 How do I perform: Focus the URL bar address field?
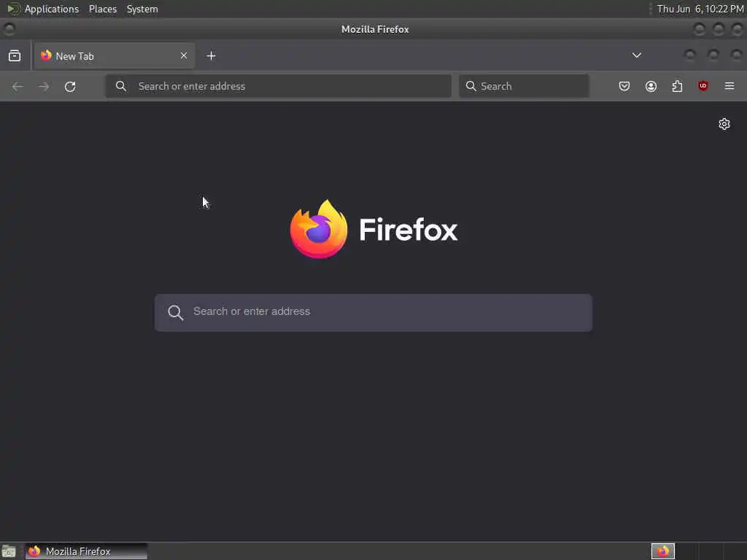point(278,86)
